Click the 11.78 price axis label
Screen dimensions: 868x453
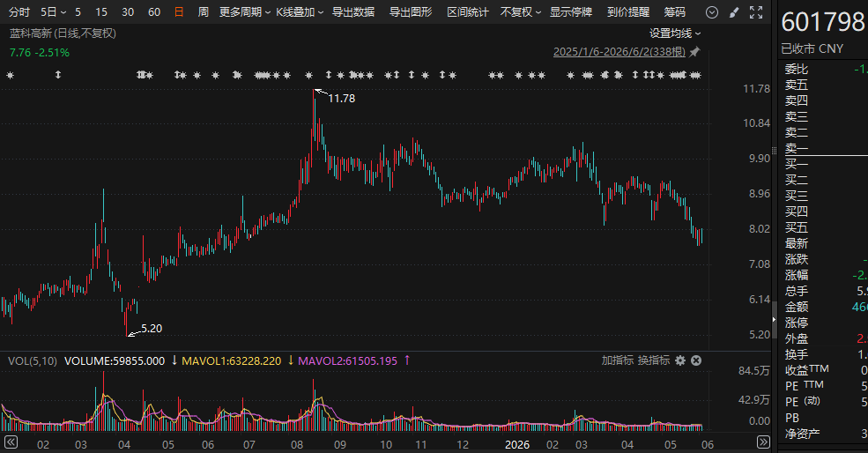pos(756,89)
